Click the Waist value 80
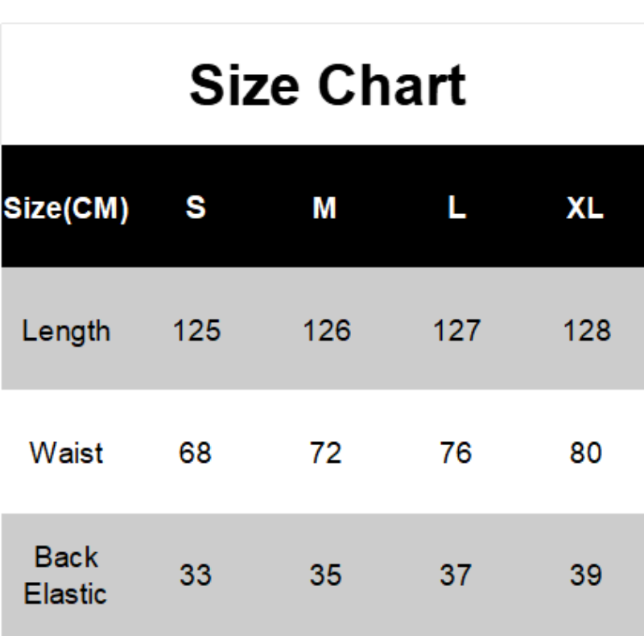This screenshot has width=644, height=644. [585, 452]
